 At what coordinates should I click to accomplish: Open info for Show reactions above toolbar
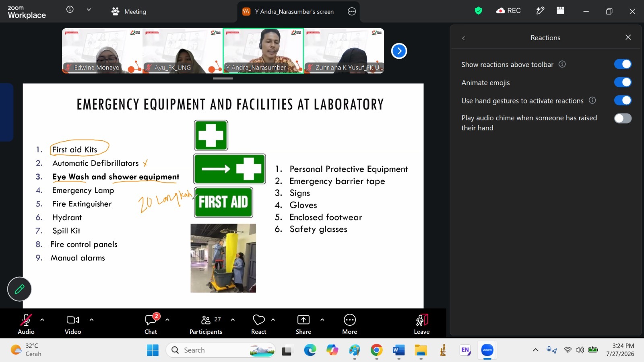tap(562, 64)
